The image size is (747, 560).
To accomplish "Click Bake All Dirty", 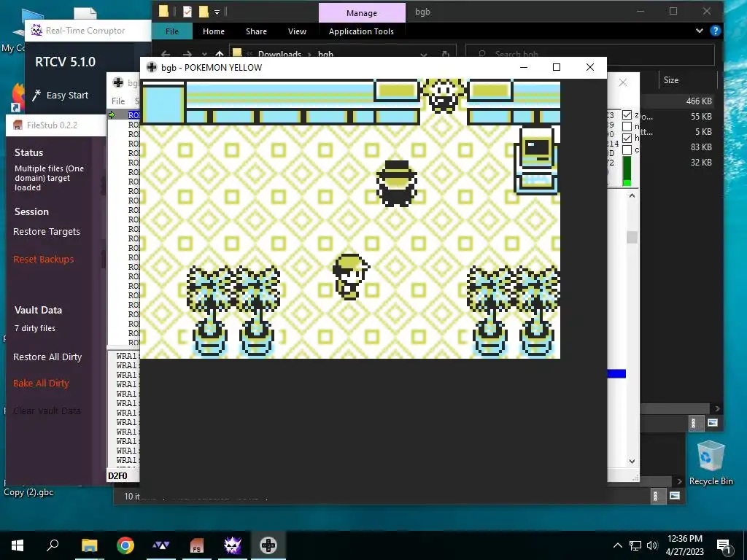I will point(41,384).
